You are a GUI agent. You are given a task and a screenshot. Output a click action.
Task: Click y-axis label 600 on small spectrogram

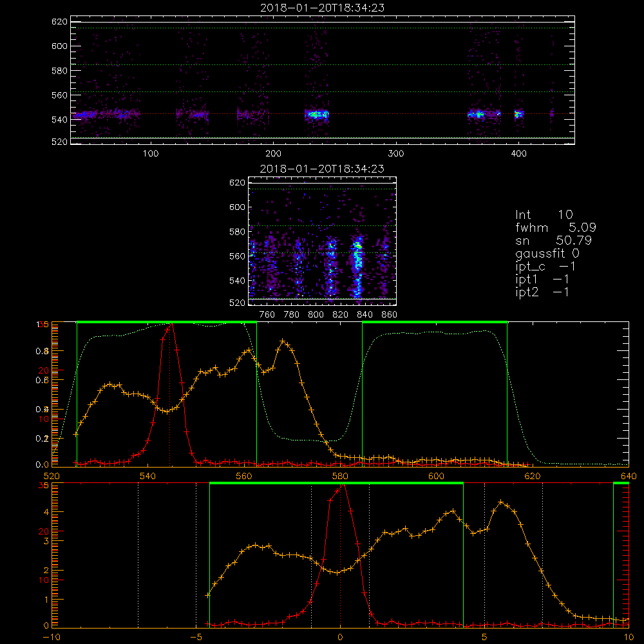[238, 207]
